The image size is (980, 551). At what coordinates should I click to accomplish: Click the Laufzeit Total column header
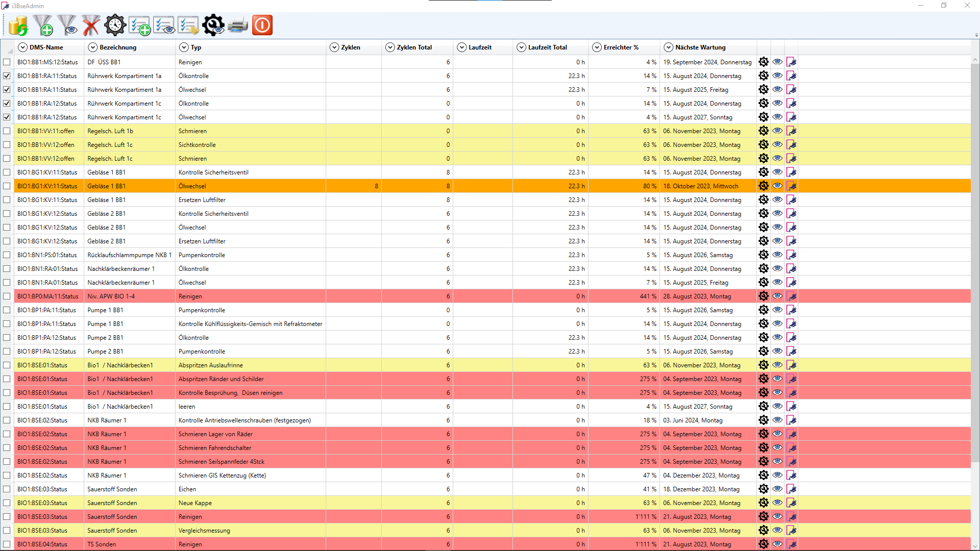click(x=547, y=47)
